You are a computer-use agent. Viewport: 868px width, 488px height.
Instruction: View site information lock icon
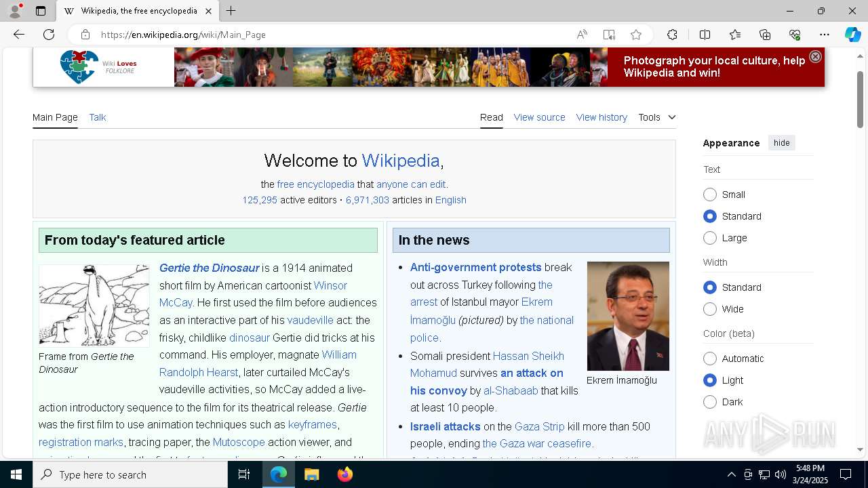pyautogui.click(x=85, y=35)
